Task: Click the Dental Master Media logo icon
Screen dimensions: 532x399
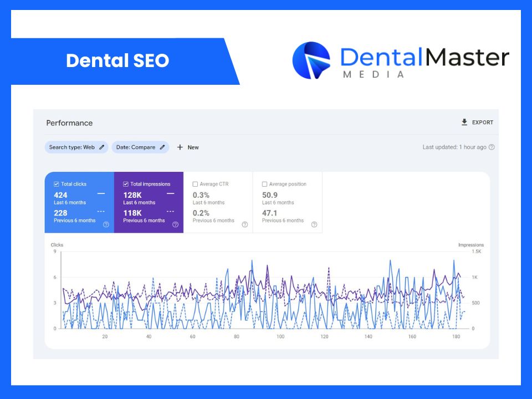Action: point(311,60)
